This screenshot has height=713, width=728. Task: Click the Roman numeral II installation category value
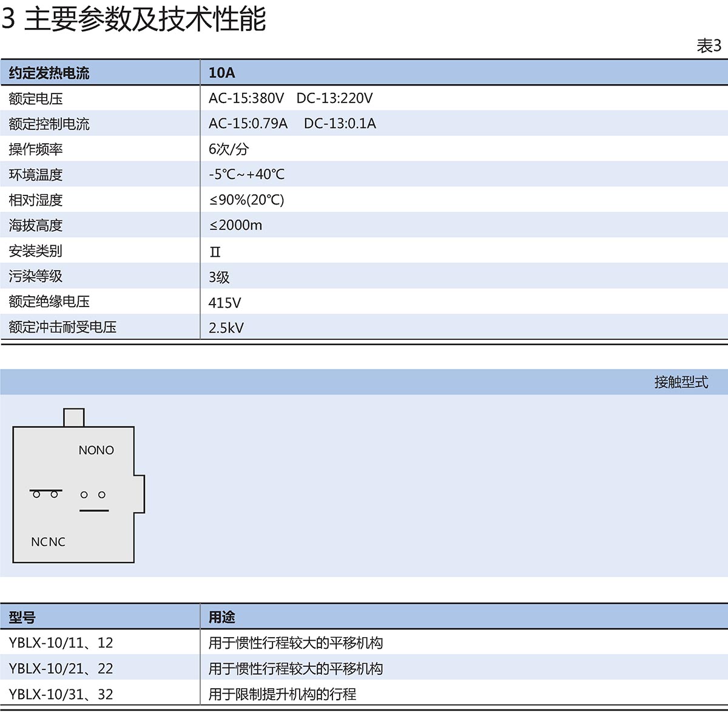tap(215, 252)
